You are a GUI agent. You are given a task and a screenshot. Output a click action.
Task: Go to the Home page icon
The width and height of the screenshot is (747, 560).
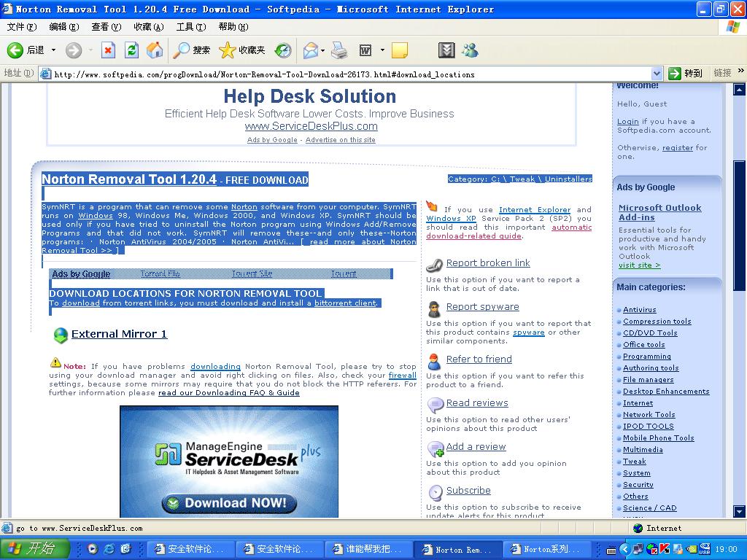pos(155,50)
